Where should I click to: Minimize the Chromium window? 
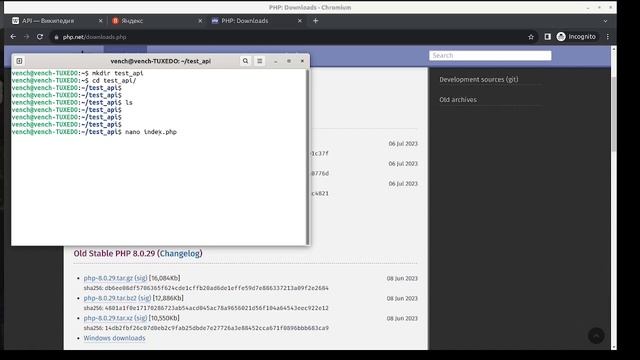point(588,7)
